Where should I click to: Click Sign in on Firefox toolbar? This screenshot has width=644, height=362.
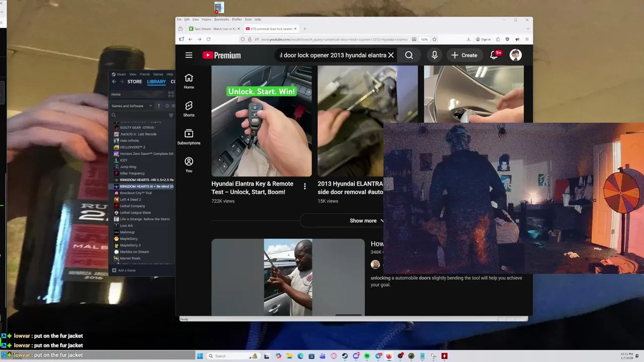(x=482, y=39)
